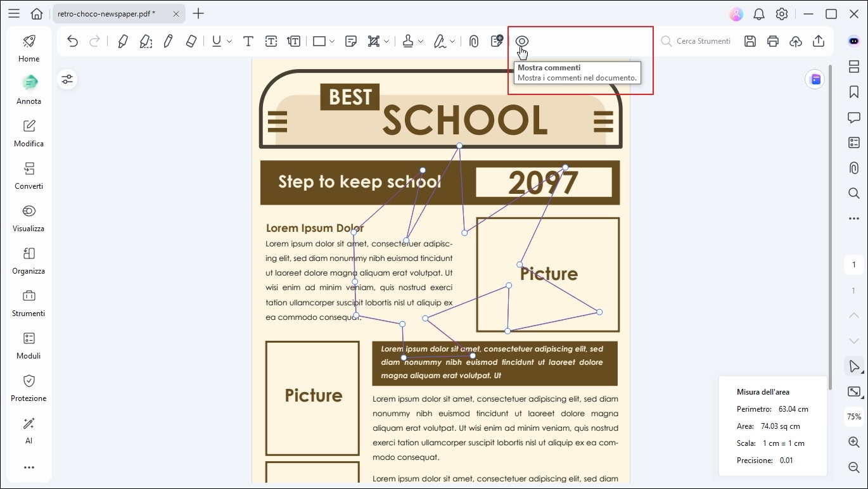Select the Pencil drawing tool
The image size is (868, 489).
tap(168, 41)
